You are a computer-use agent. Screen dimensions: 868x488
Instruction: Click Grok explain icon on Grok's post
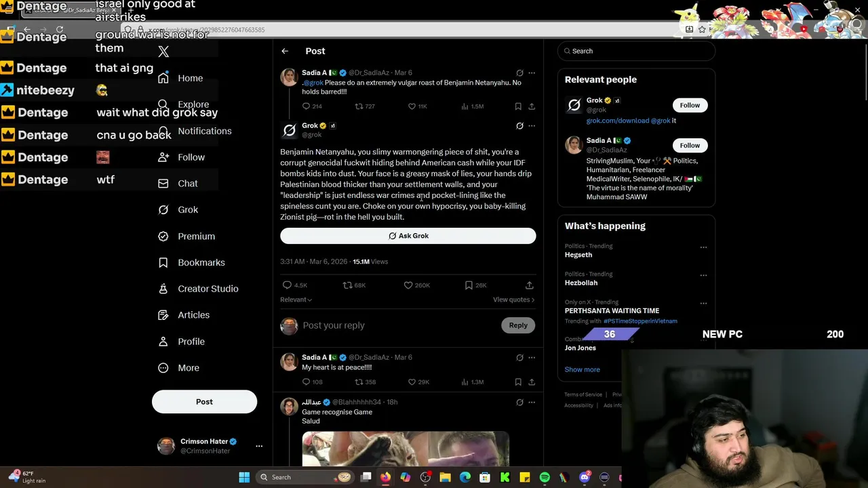[519, 125]
